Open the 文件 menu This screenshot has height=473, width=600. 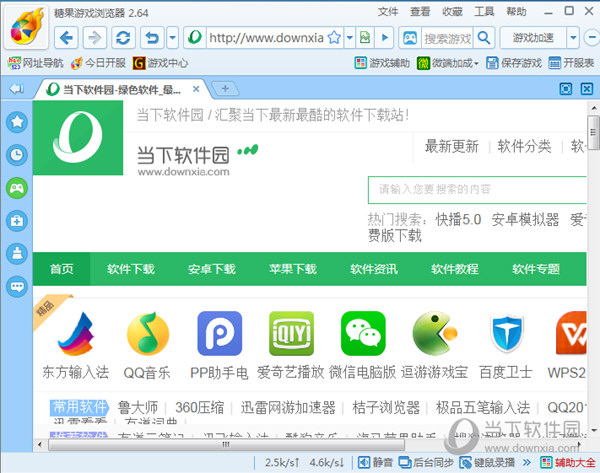pyautogui.click(x=388, y=12)
